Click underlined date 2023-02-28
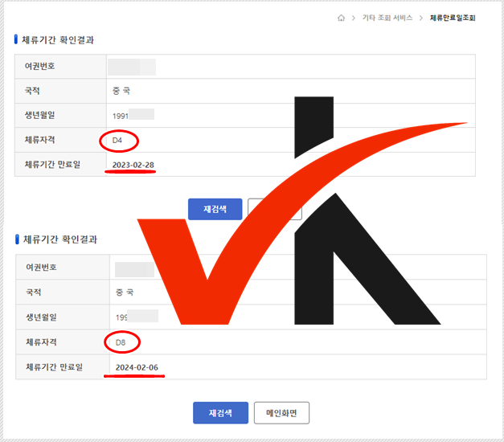This screenshot has height=442, width=504. pyautogui.click(x=133, y=165)
